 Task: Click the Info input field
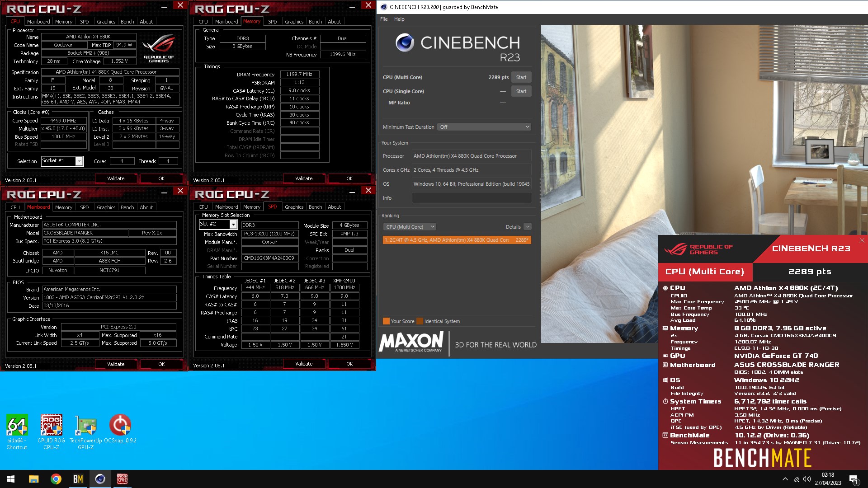472,198
